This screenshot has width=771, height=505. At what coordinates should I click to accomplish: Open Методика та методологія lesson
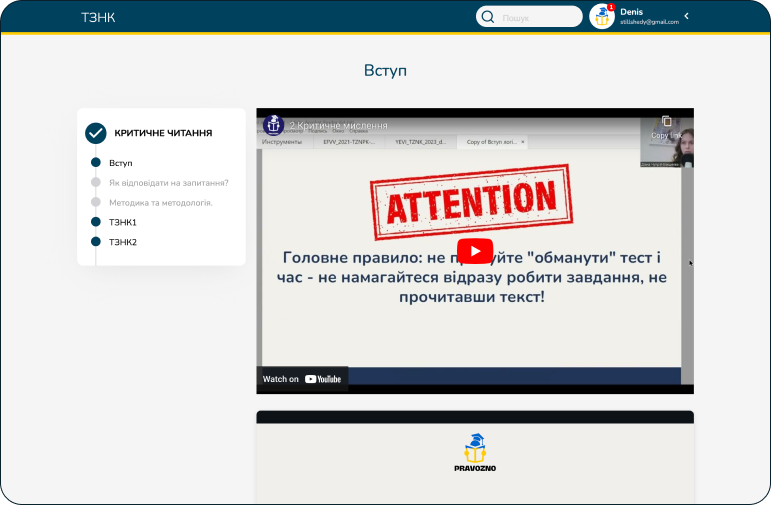[x=160, y=203]
